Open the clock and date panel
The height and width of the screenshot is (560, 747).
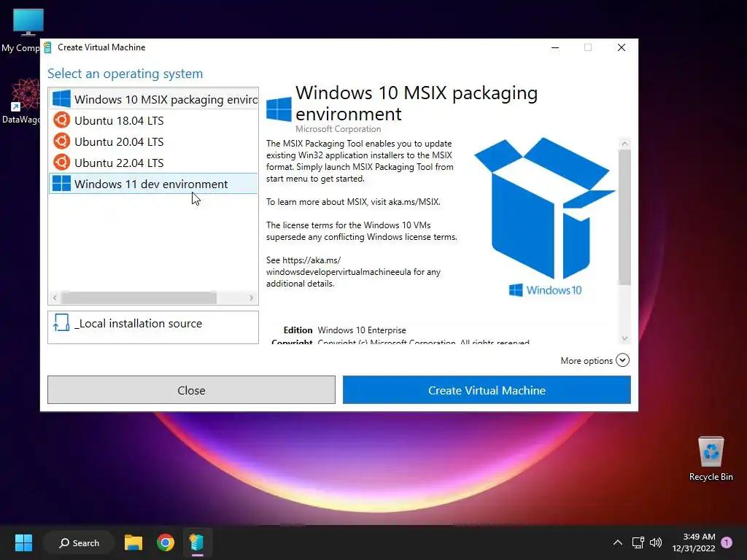(694, 542)
